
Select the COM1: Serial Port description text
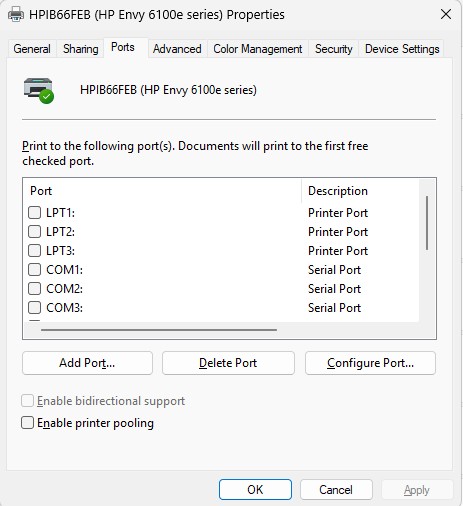(x=334, y=270)
